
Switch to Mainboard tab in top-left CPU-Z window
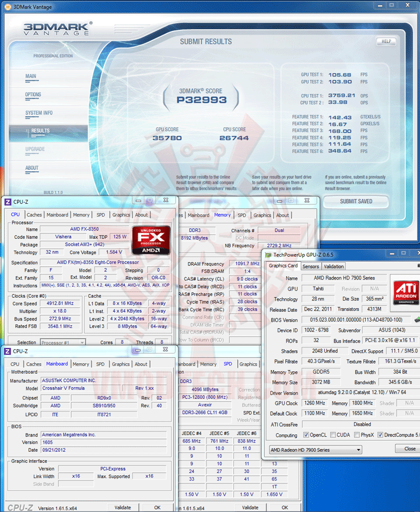click(57, 215)
